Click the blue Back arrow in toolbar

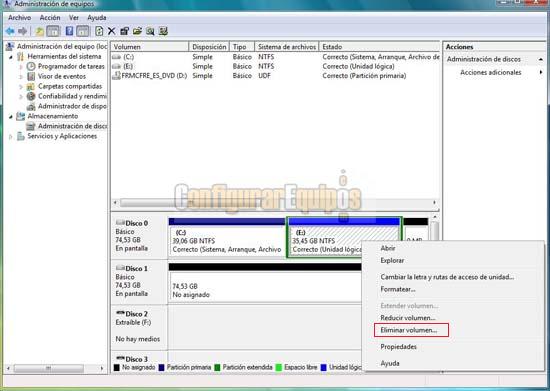(10, 31)
